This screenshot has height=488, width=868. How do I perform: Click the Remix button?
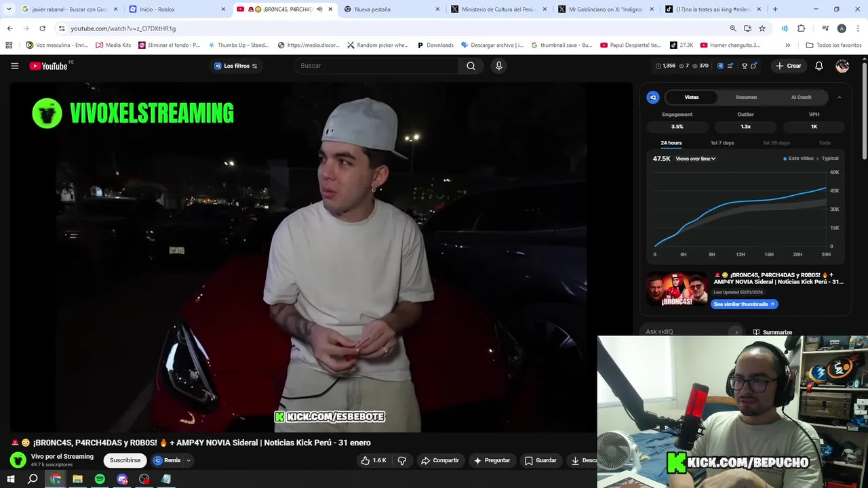tap(167, 460)
